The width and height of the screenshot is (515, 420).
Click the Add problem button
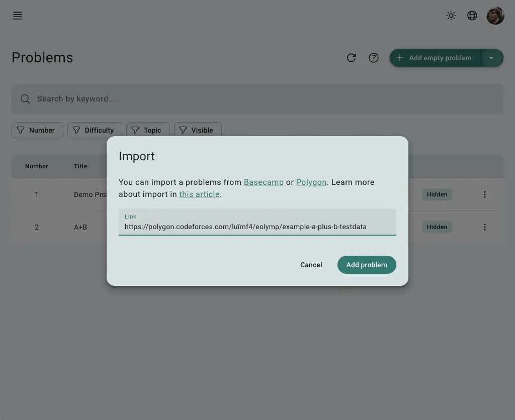click(x=367, y=265)
